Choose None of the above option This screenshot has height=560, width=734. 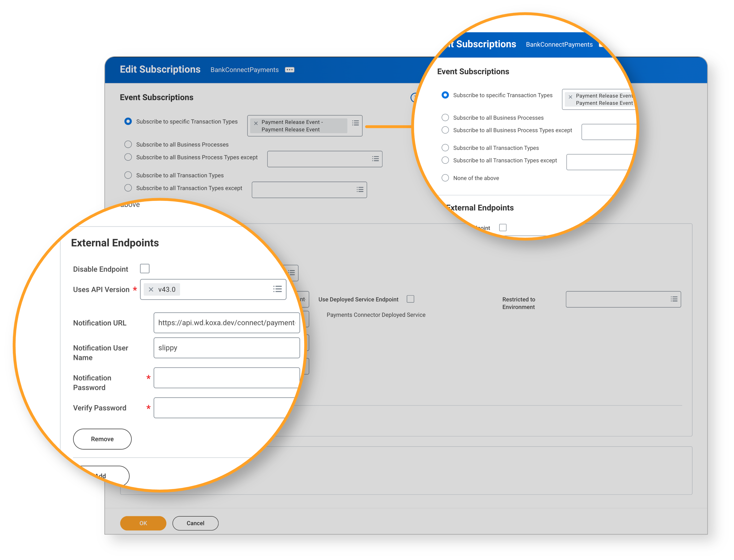[x=445, y=178]
